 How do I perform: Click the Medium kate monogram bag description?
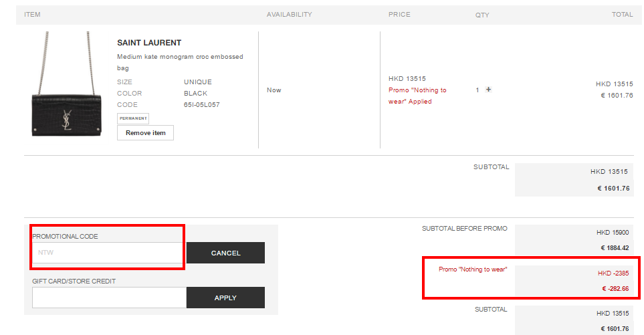coord(180,62)
